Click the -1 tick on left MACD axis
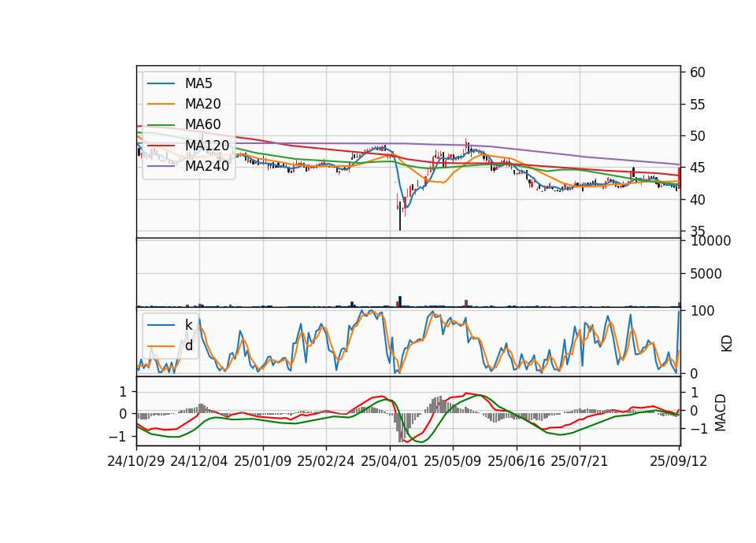This screenshot has width=756, height=543. 117,437
